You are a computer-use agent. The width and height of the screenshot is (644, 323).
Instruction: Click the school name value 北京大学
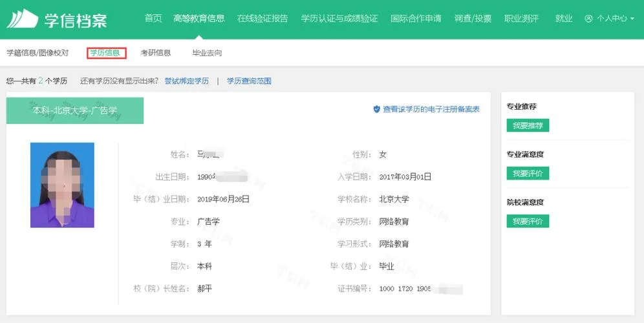[394, 200]
